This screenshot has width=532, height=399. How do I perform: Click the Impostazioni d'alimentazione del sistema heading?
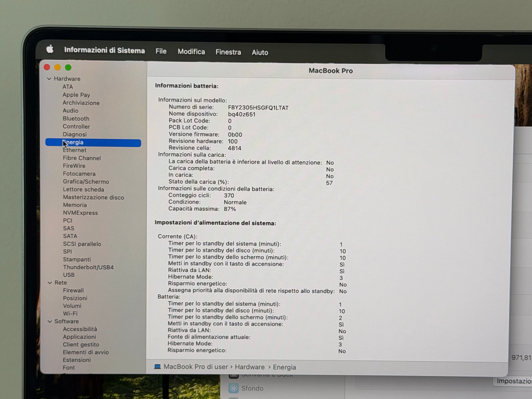pos(215,223)
